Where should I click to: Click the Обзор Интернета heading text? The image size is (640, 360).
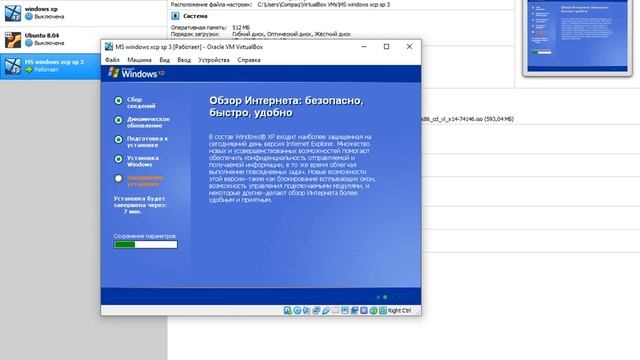286,107
